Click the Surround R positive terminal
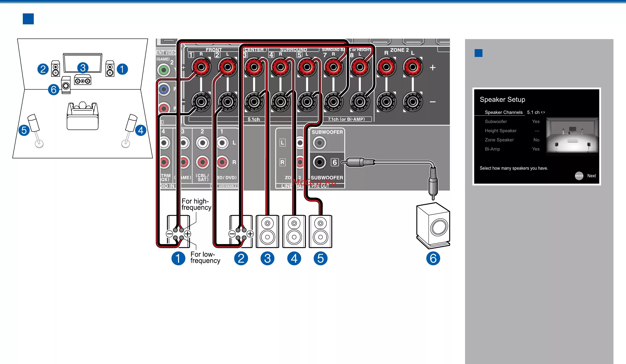626x364 pixels. point(280,67)
